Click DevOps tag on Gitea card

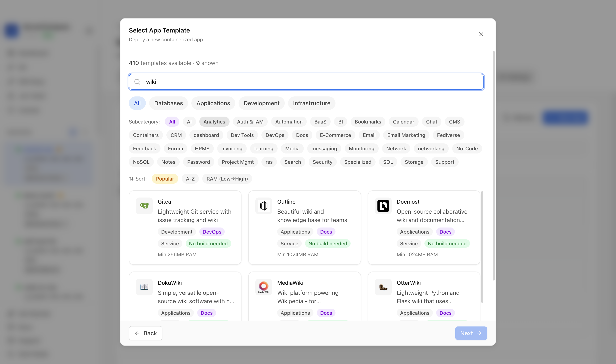click(x=212, y=232)
